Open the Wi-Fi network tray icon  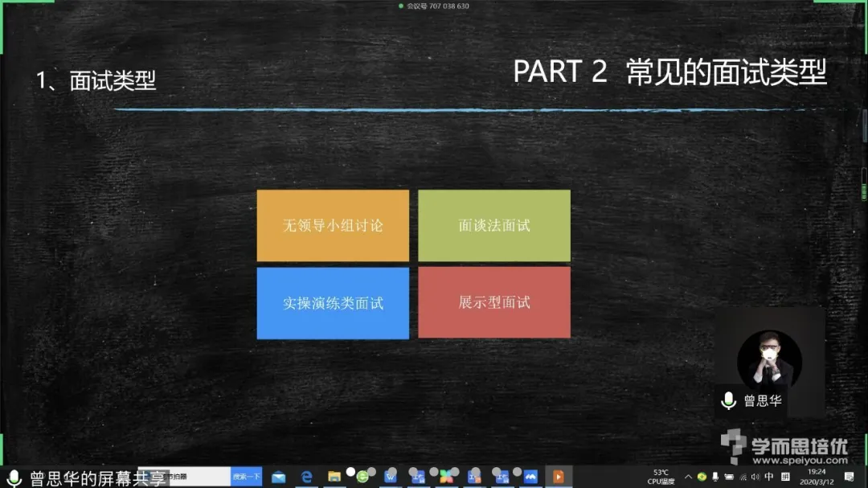point(742,477)
